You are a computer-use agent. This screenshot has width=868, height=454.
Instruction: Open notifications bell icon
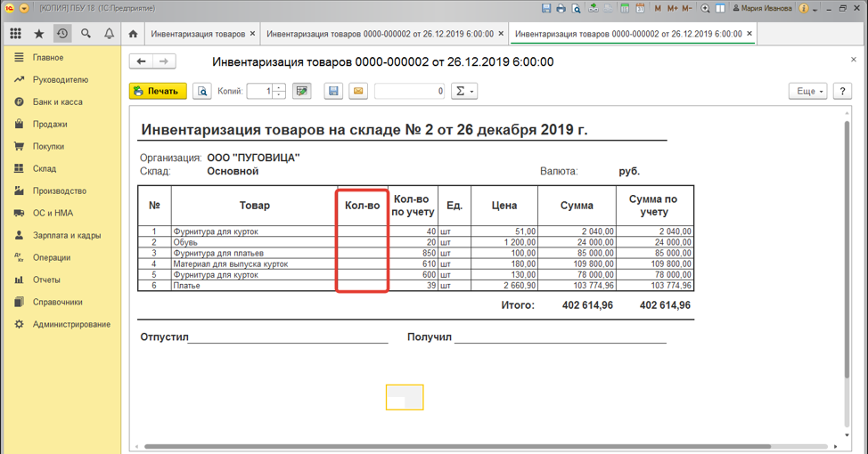click(109, 34)
